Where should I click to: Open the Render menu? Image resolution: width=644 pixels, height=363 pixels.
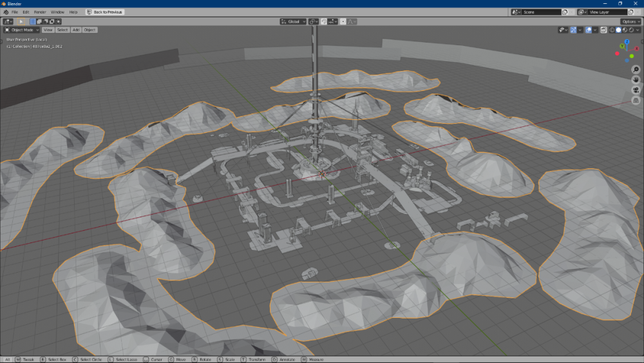click(x=40, y=12)
